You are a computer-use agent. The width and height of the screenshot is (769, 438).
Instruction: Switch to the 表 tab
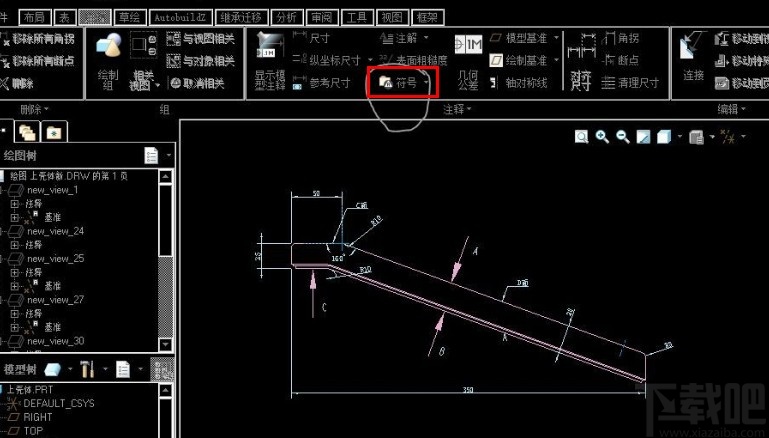65,18
